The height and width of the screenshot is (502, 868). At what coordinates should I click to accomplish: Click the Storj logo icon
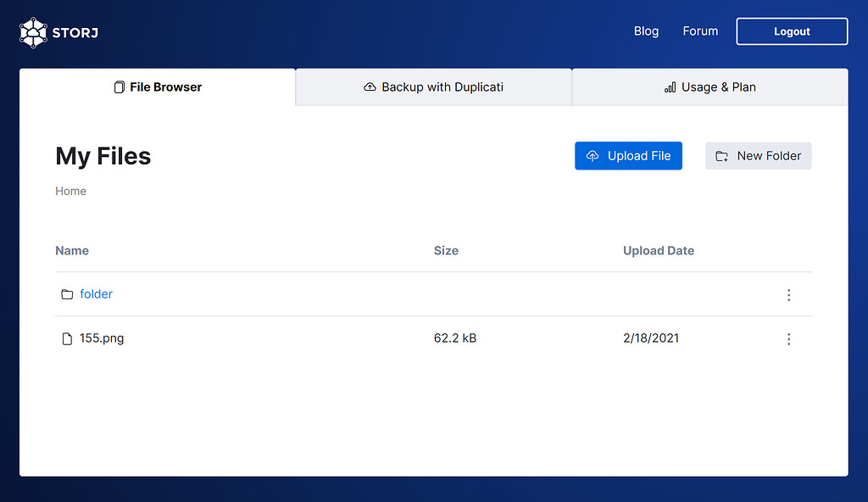click(33, 33)
